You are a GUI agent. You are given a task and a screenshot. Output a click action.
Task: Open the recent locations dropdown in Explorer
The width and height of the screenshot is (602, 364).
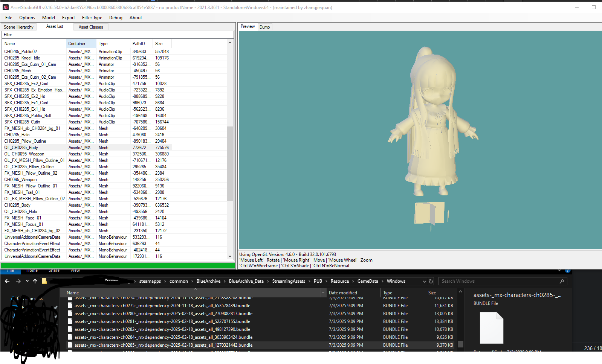point(27,281)
